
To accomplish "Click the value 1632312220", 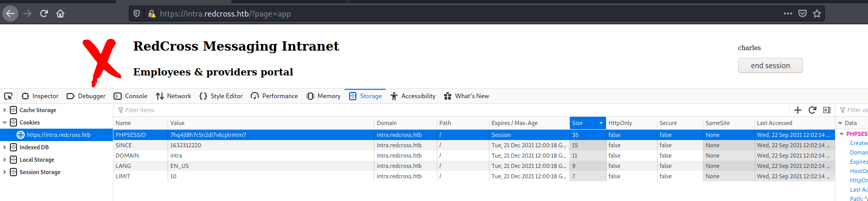I will [x=186, y=145].
